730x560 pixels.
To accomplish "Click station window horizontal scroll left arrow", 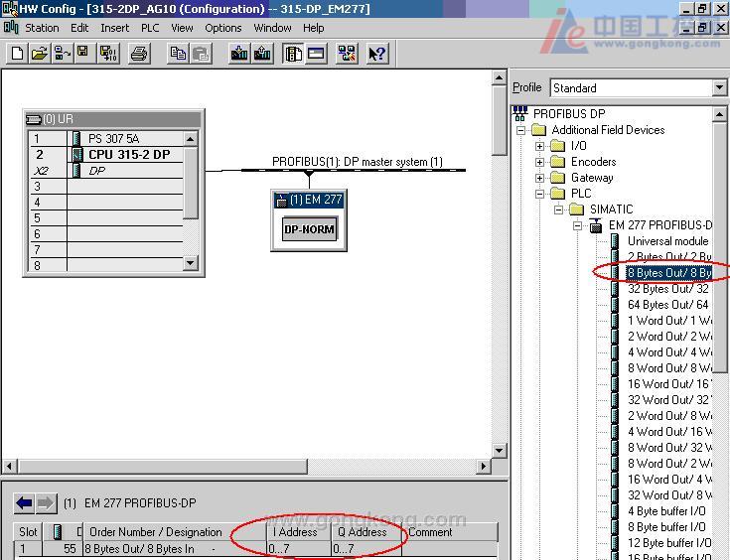I will pos(10,466).
